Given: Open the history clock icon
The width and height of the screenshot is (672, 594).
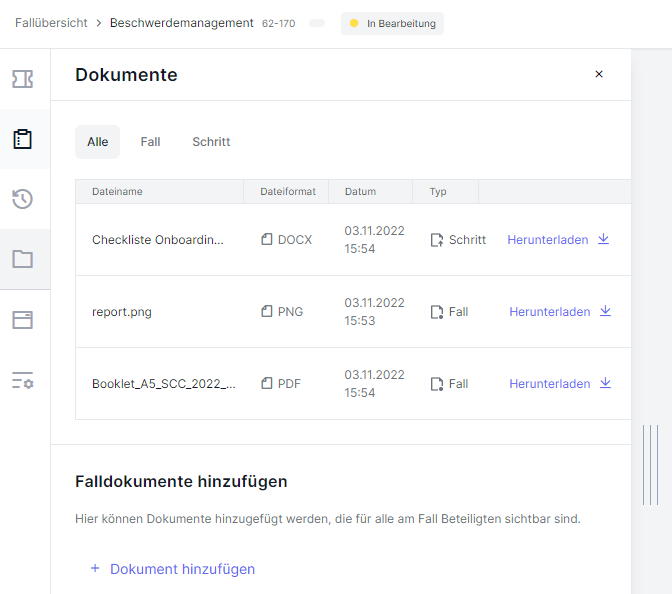Looking at the screenshot, I should pyautogui.click(x=22, y=199).
